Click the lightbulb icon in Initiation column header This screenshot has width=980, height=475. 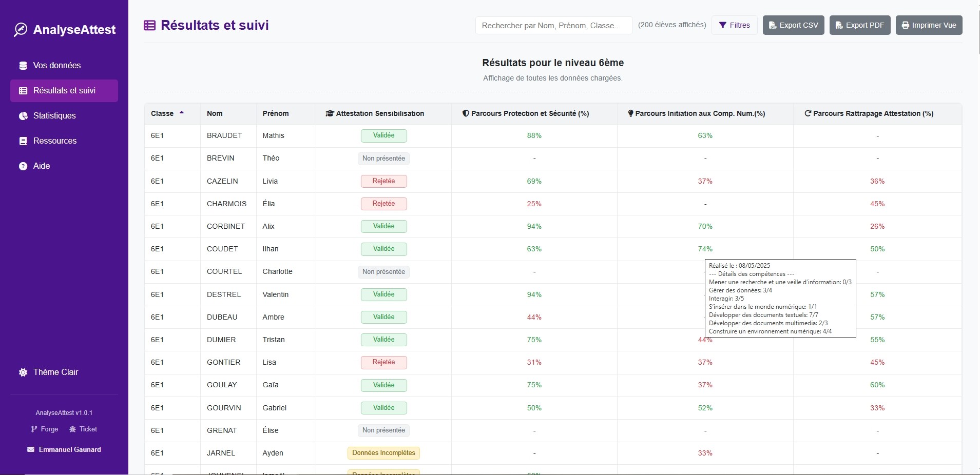[630, 113]
